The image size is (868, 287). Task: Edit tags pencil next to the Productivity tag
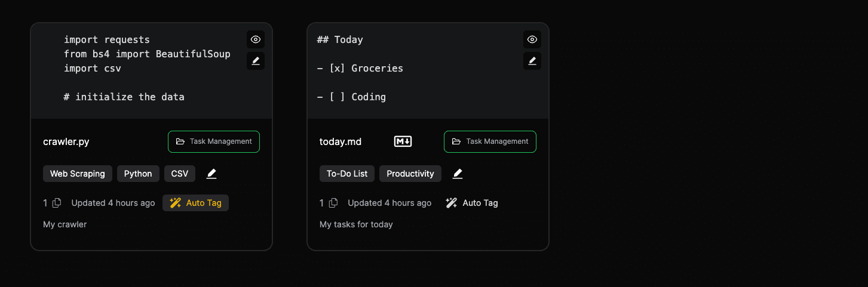(458, 174)
